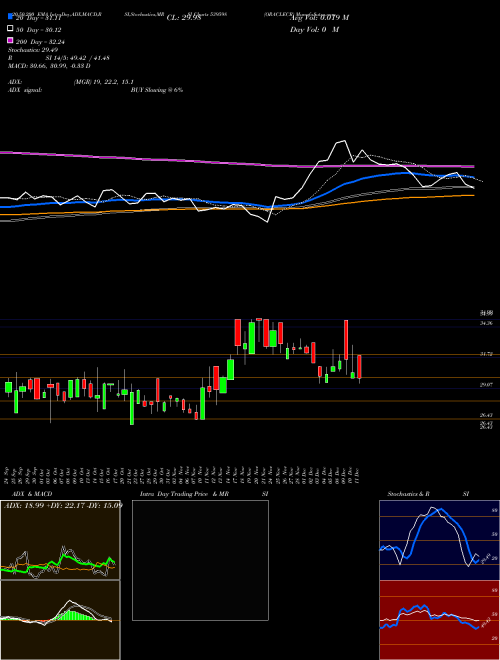Click the 34.26 price axis label
500x660 pixels.
[x=486, y=323]
